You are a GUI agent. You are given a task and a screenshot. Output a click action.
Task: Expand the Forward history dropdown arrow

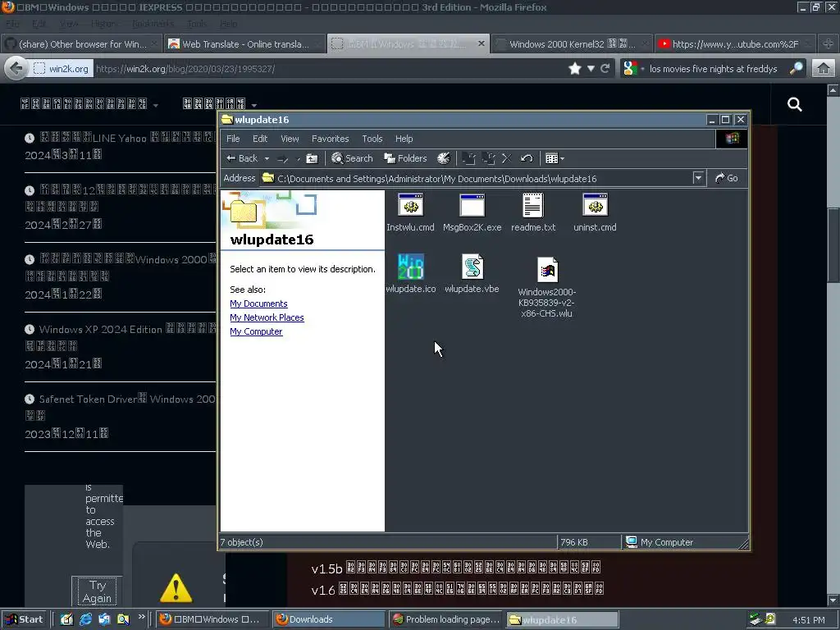click(298, 158)
